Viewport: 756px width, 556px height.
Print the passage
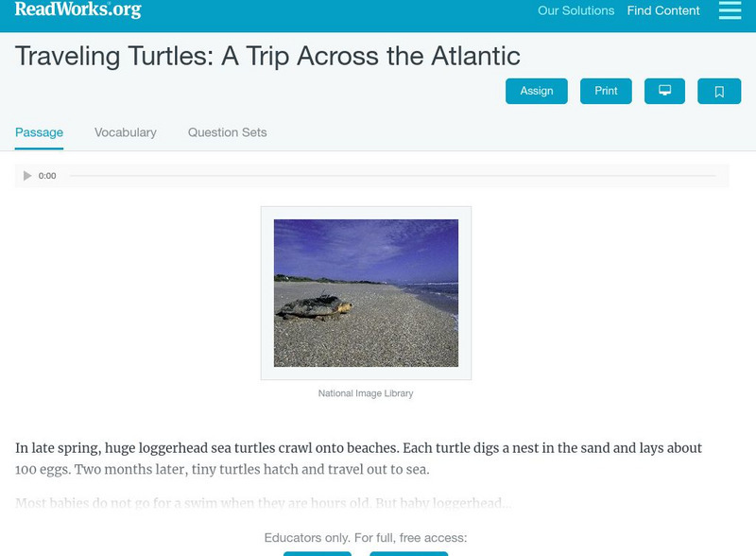click(606, 91)
